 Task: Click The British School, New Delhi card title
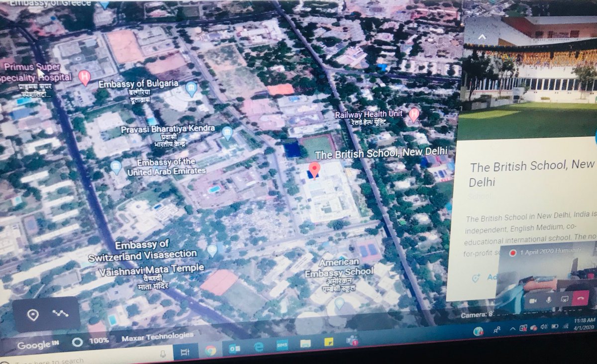532,174
